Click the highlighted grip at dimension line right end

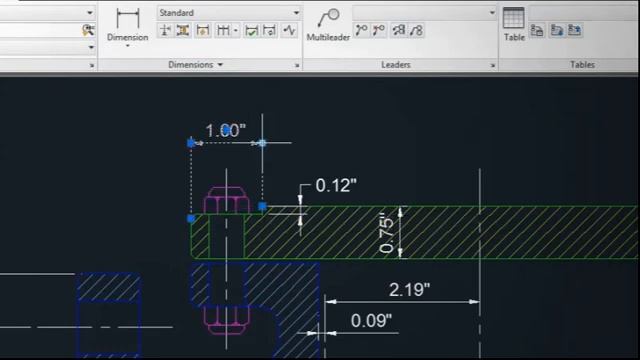[x=262, y=143]
